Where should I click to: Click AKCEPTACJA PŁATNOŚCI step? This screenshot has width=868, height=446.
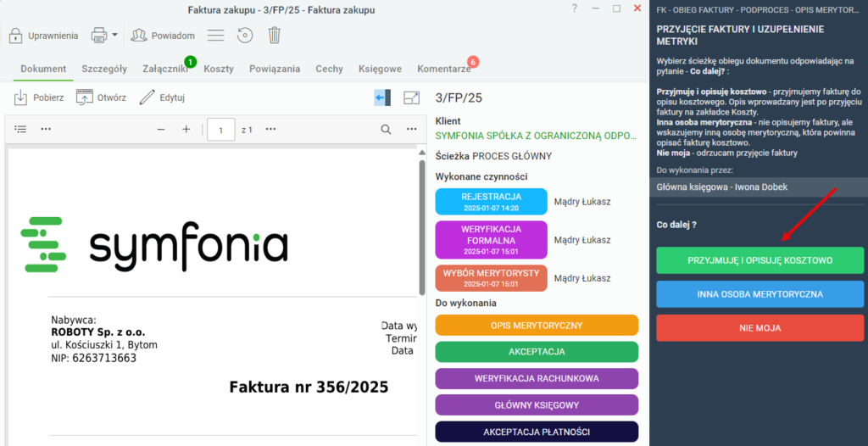(537, 432)
